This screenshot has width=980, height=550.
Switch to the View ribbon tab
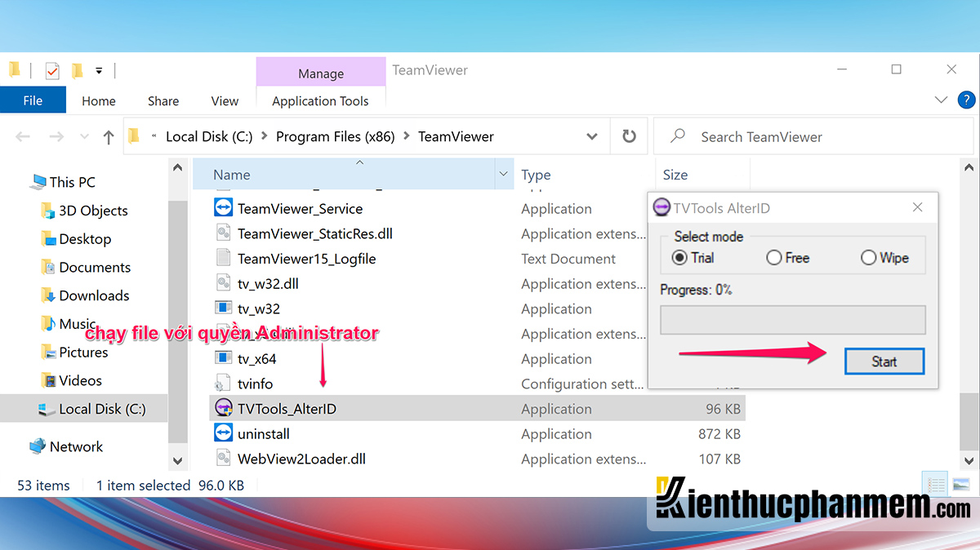pyautogui.click(x=225, y=101)
